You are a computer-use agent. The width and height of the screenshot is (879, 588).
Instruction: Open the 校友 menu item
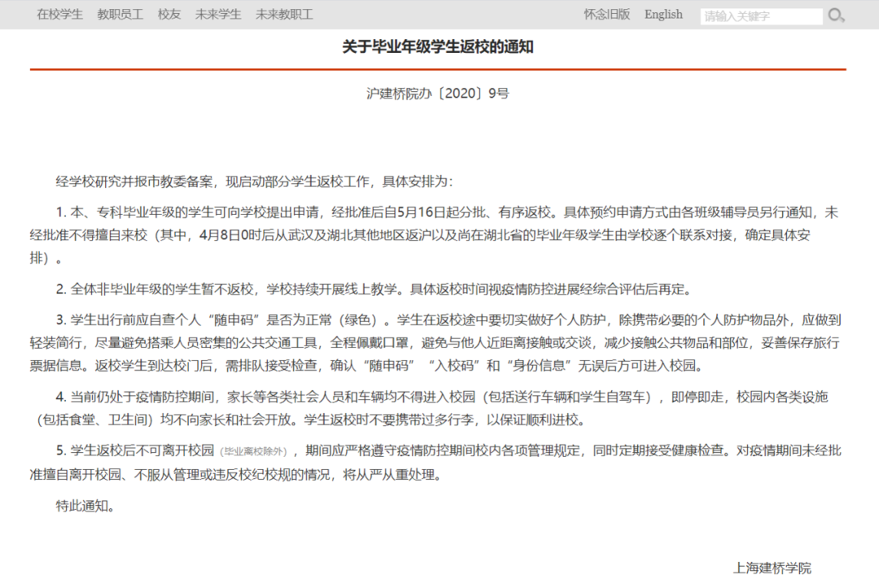click(169, 15)
